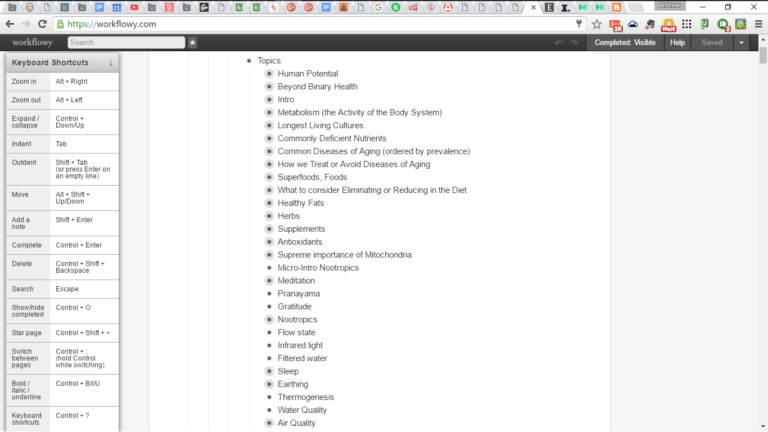Click the star icon beside search box
Screen dimensions: 768x432
[x=193, y=43]
